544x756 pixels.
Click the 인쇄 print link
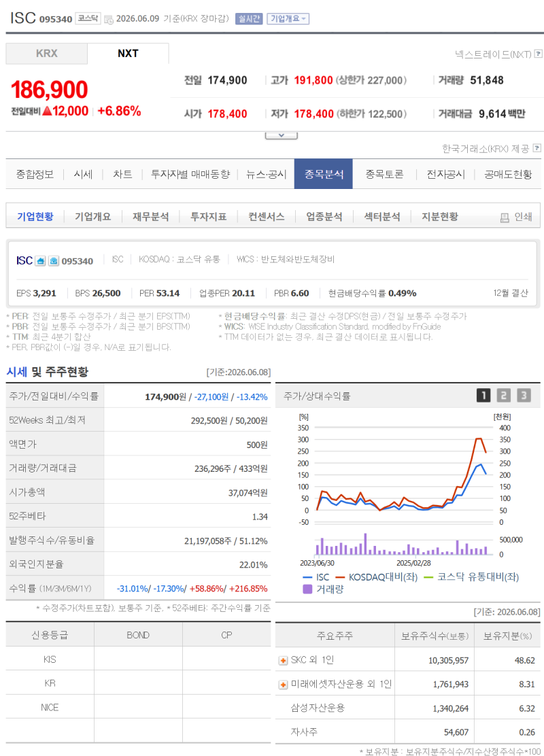[523, 217]
